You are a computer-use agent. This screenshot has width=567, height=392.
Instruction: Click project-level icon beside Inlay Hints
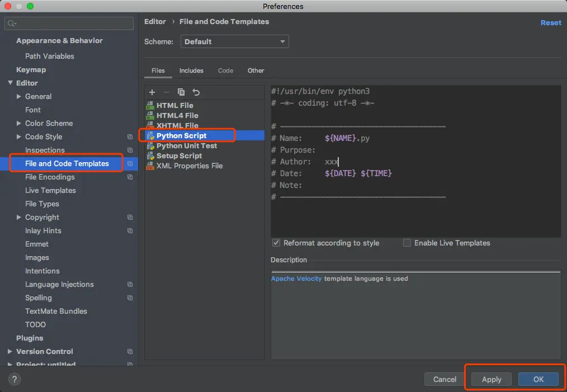[130, 231]
